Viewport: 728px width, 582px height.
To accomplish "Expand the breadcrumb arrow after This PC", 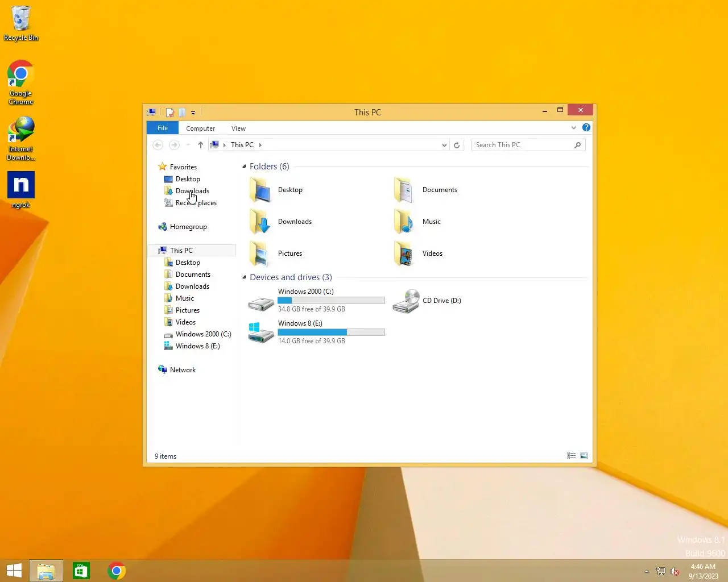I will (260, 145).
